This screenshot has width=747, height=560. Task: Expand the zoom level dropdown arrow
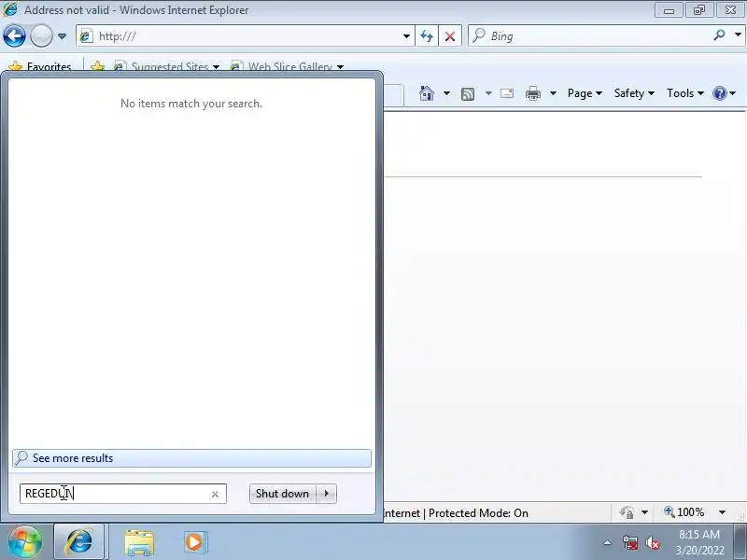[x=722, y=512]
